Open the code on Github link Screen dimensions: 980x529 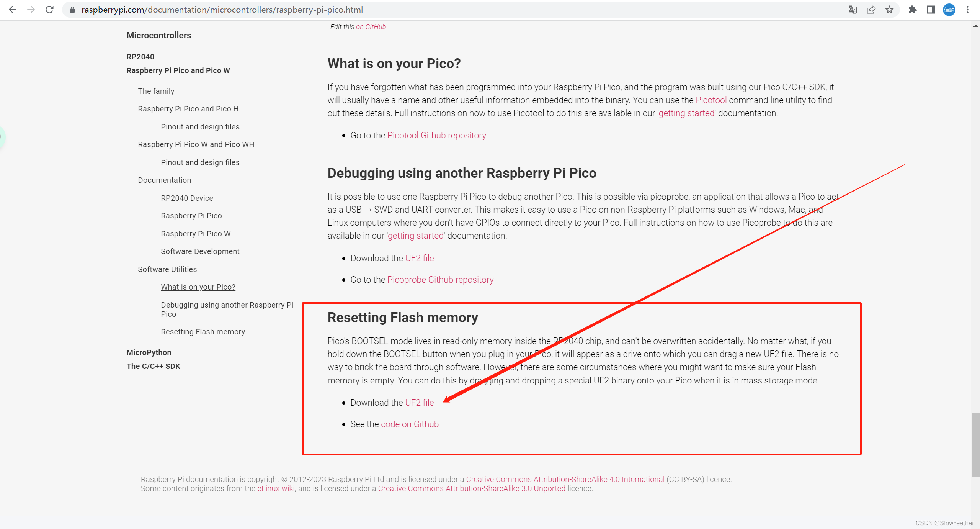410,424
